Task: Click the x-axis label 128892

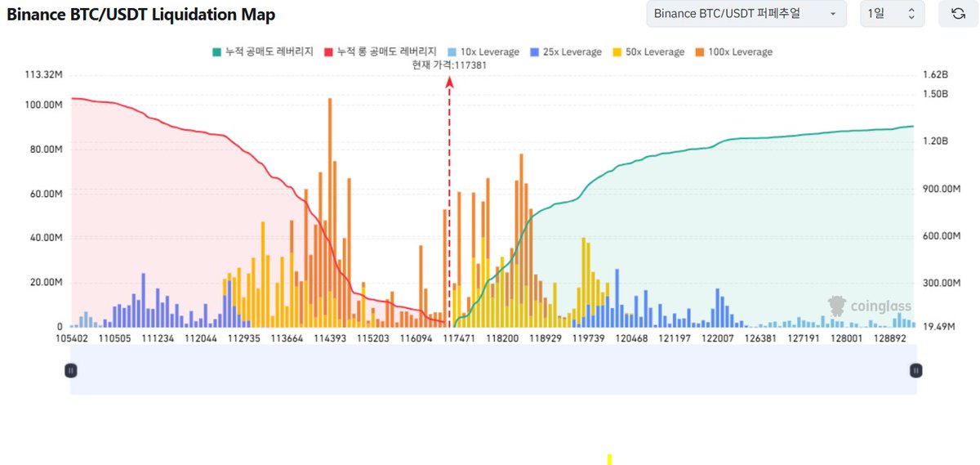Action: point(890,338)
